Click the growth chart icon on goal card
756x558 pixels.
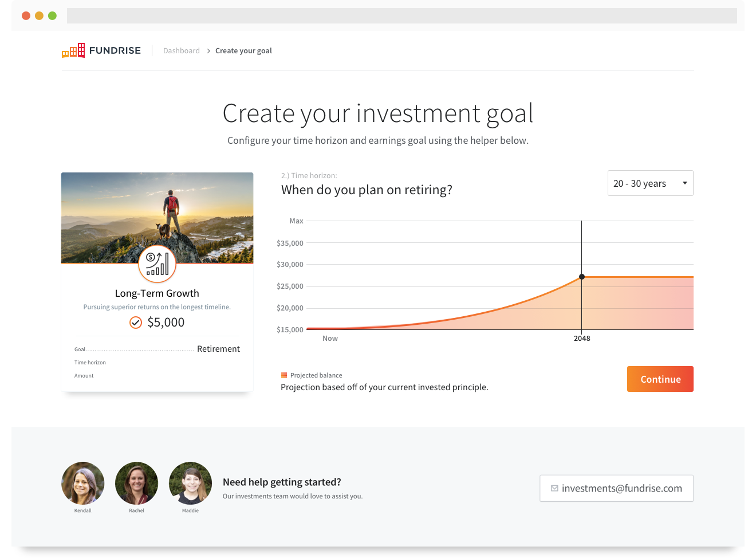pos(157,264)
